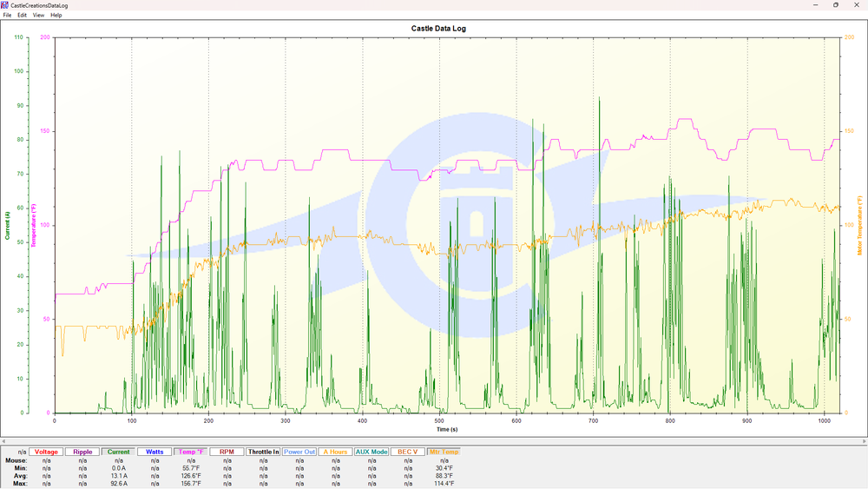Viewport: 868px width, 489px height.
Task: Click the Motor Temperature axis label
Action: click(859, 226)
